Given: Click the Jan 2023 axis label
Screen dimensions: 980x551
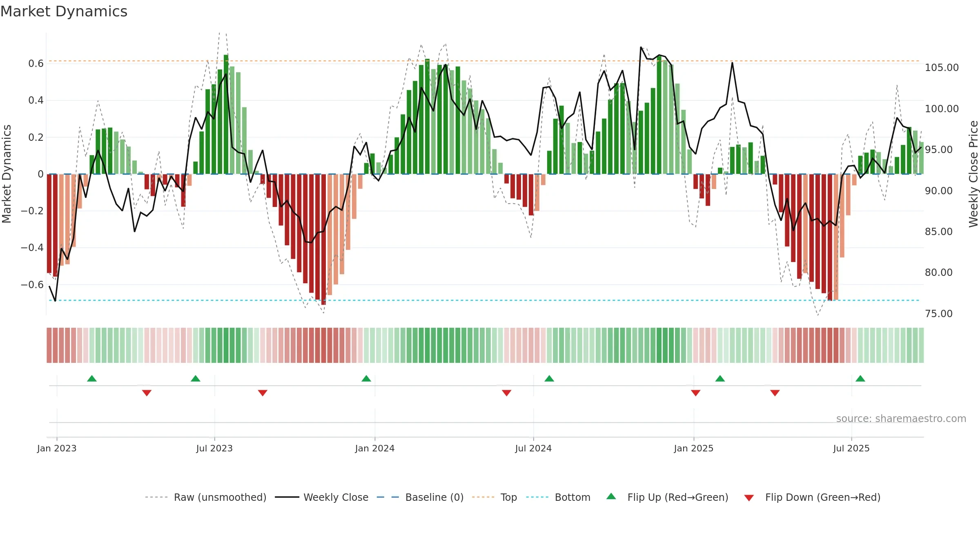Looking at the screenshot, I should 57,448.
